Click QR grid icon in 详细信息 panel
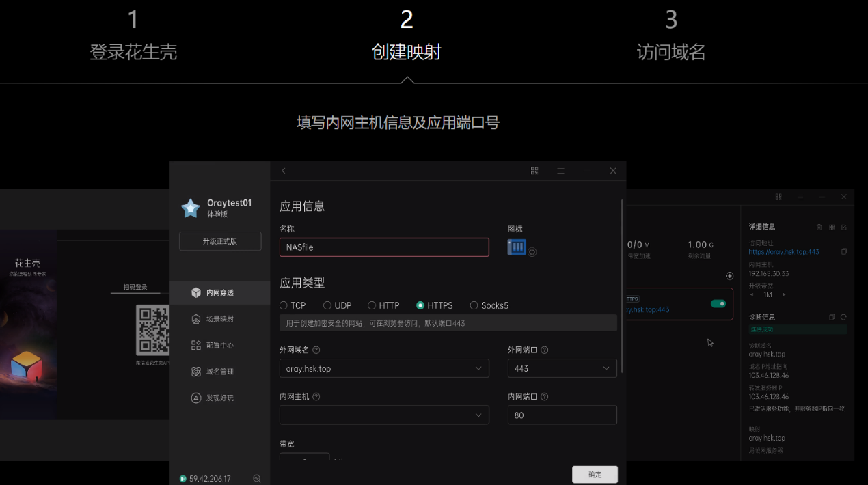 [832, 227]
